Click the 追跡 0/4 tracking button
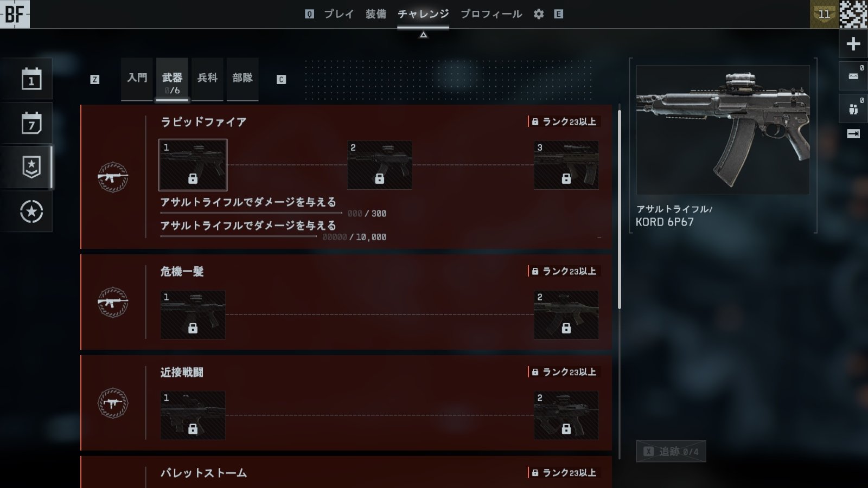This screenshot has width=868, height=488. pyautogui.click(x=671, y=451)
